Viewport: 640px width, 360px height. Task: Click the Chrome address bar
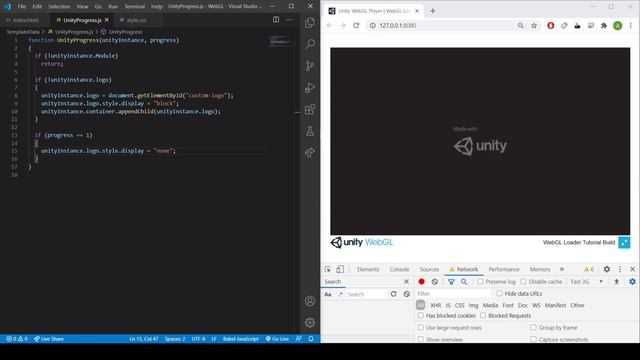pyautogui.click(x=445, y=25)
